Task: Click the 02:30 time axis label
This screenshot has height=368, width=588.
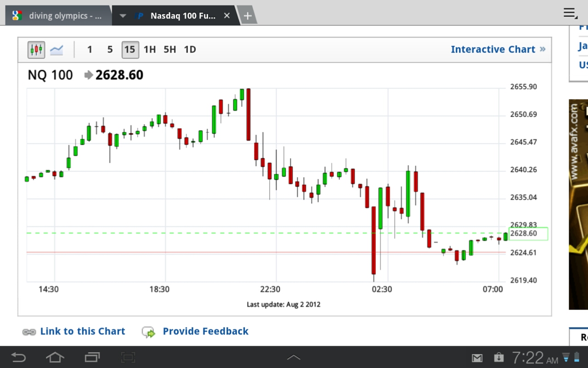Action: (x=382, y=289)
